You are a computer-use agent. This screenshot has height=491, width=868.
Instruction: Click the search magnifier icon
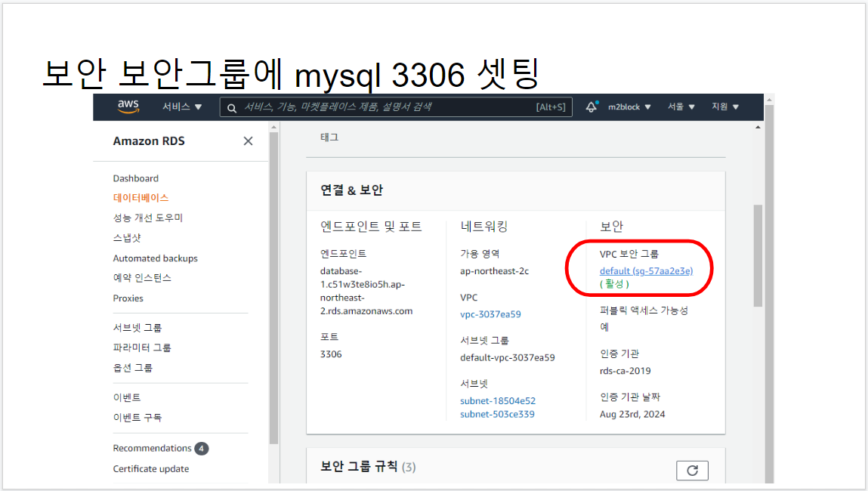232,108
